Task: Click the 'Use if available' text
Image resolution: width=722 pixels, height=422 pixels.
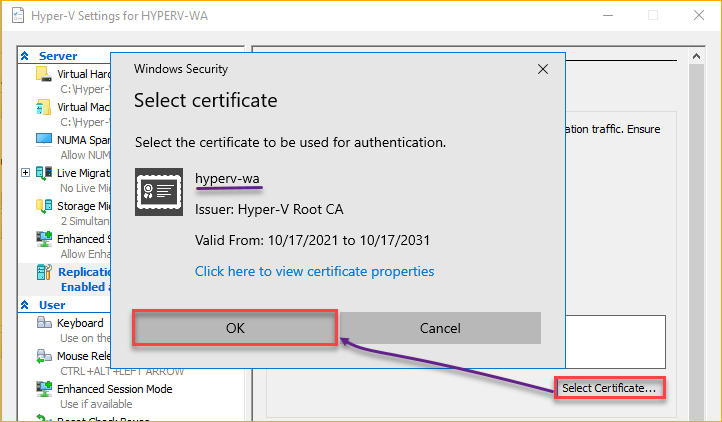Action: click(96, 404)
